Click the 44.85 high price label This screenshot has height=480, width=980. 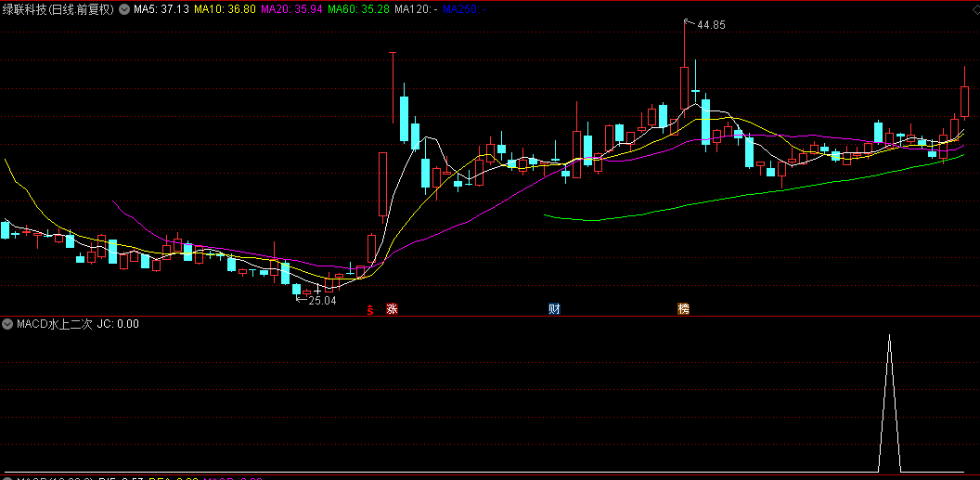(x=711, y=25)
